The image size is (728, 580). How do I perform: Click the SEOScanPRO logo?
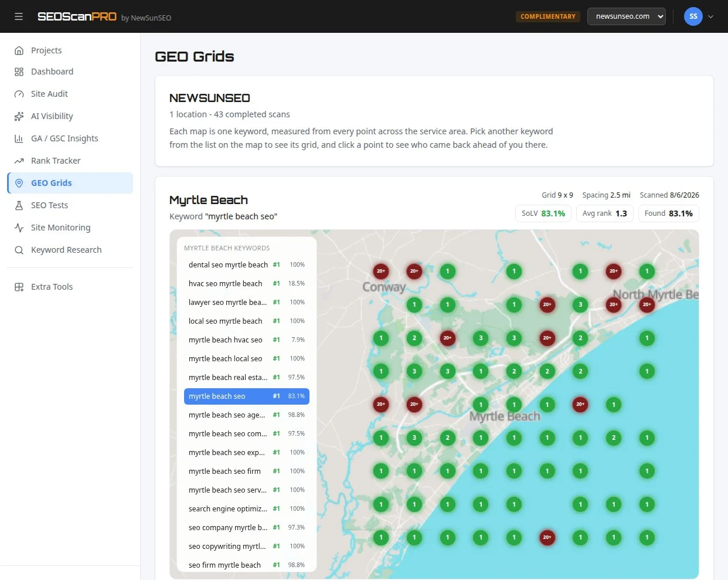point(77,16)
